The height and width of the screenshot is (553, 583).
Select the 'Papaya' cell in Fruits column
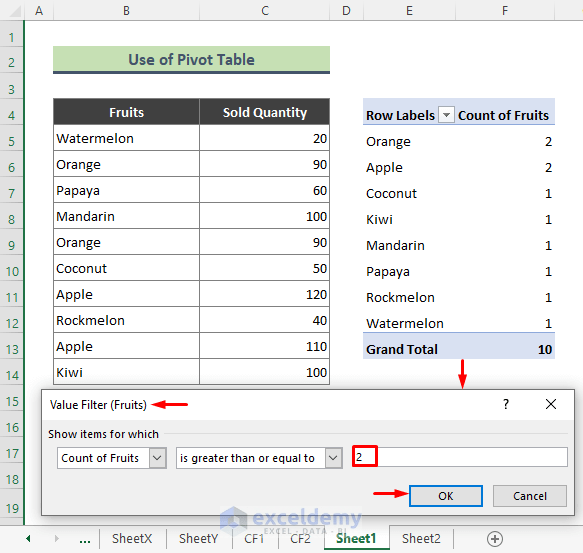(126, 190)
